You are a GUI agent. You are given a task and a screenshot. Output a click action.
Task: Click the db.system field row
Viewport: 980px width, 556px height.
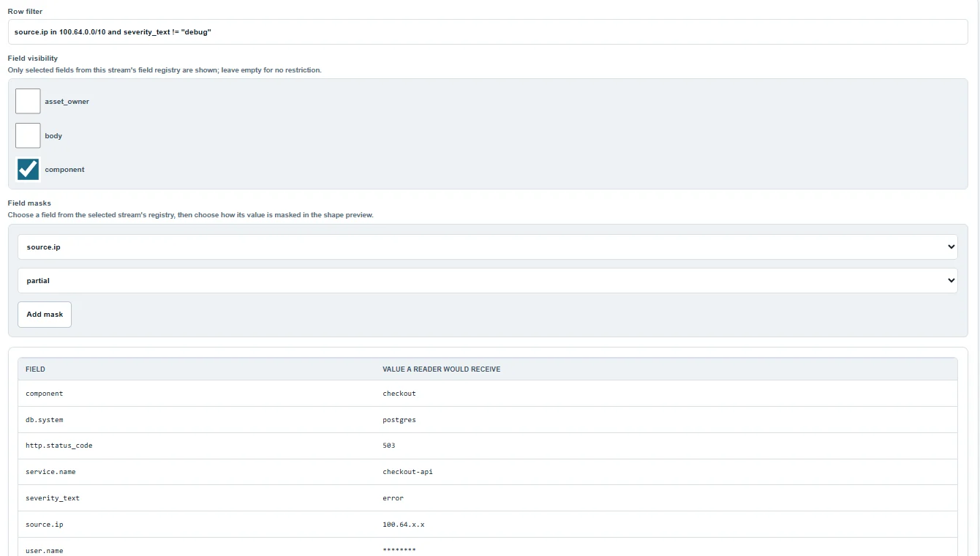coord(488,420)
